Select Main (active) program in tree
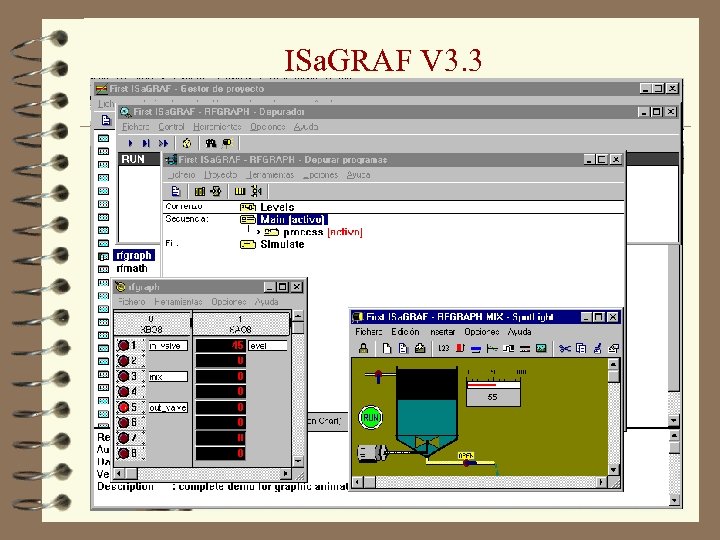720x540 pixels. coord(292,219)
